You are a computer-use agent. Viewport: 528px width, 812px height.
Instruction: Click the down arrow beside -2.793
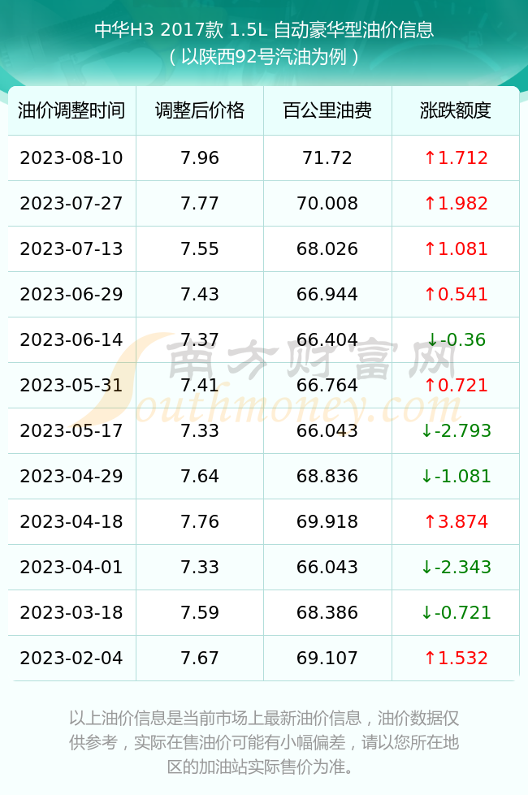click(426, 431)
